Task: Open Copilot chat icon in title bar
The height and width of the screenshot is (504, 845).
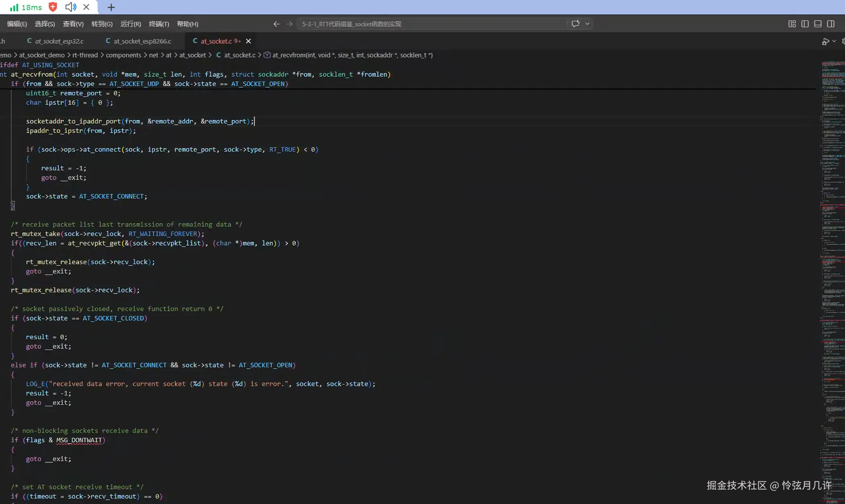Action: coord(575,24)
